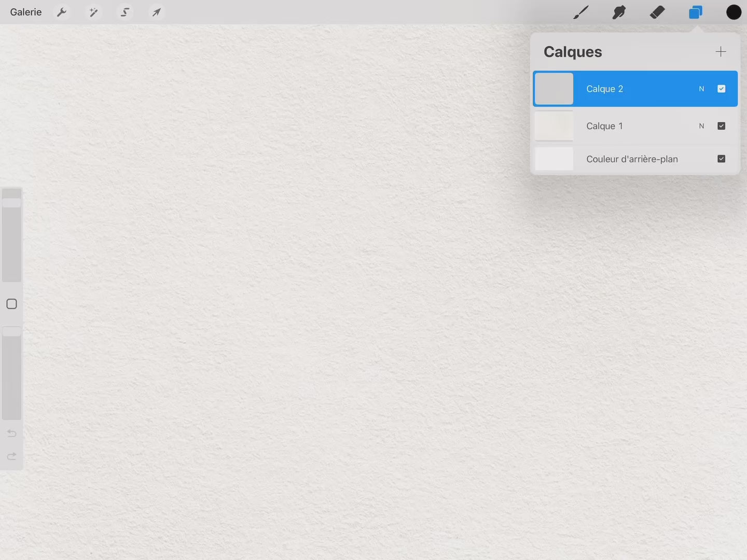
Task: Close the Calques layers panel icon
Action: tap(695, 12)
